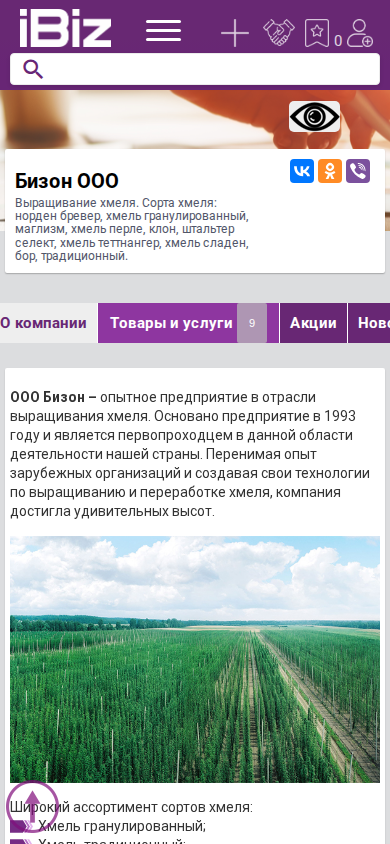390x844 pixels.
Task: Open the partially visible Новости tab
Action: point(369,323)
